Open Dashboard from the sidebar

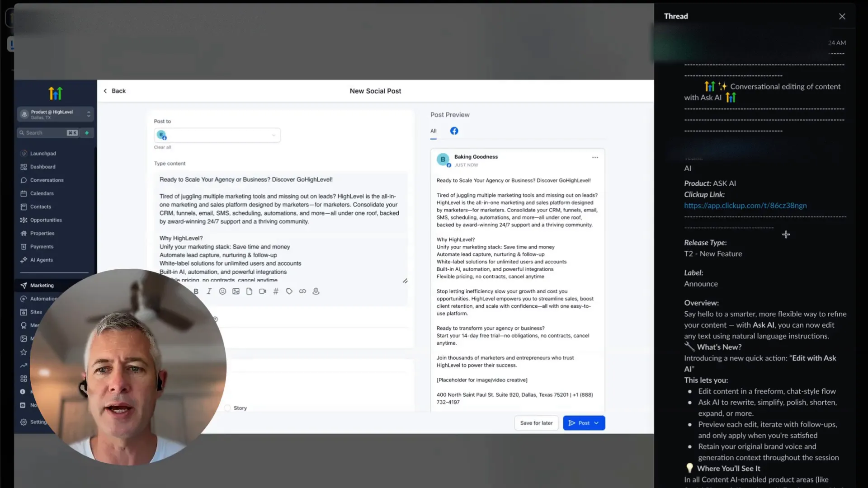pos(42,167)
